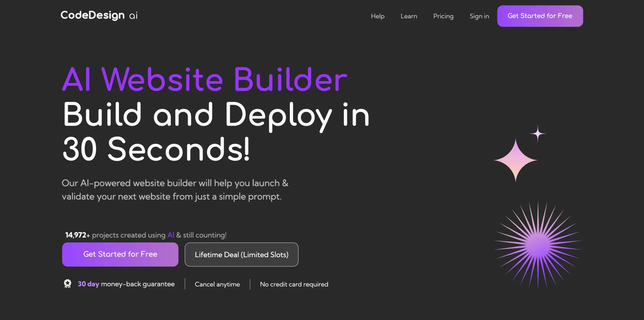
Task: Click Cancel anytime text link
Action: 217,284
